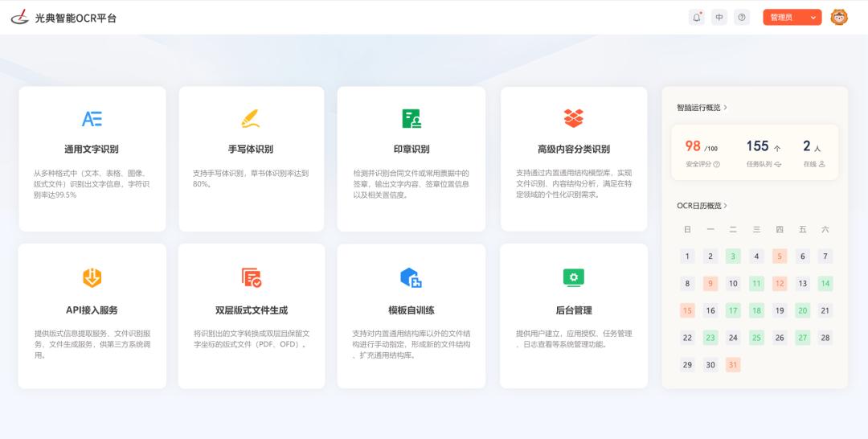Open the notification bell

click(x=697, y=17)
